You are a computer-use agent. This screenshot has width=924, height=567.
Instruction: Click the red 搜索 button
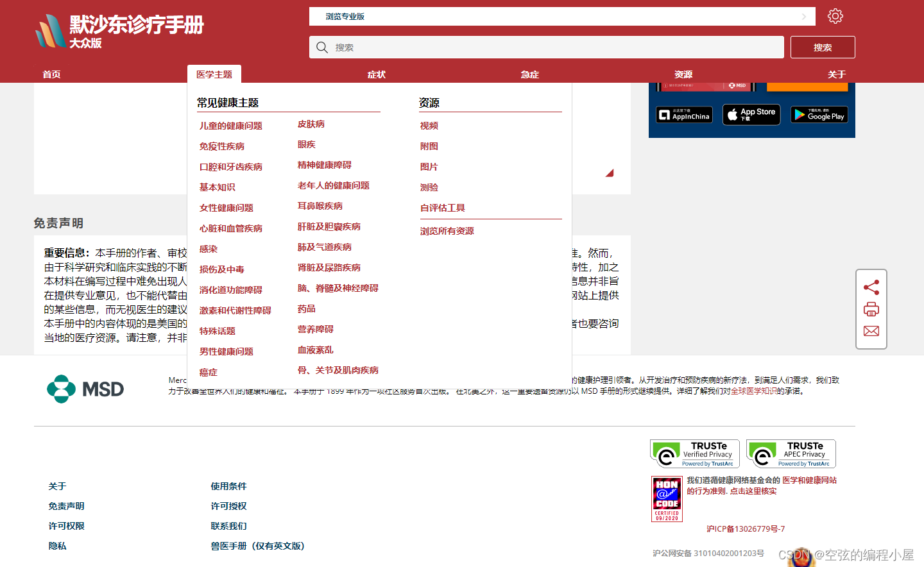click(823, 47)
